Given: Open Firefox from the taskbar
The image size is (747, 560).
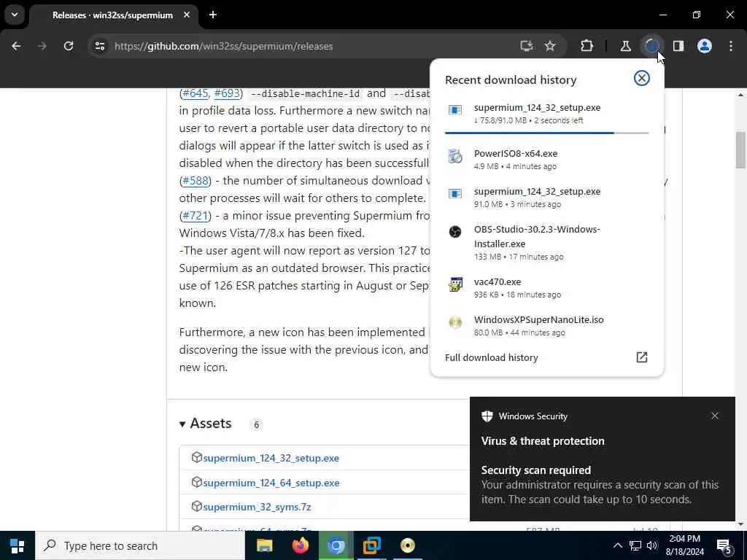Looking at the screenshot, I should [300, 545].
